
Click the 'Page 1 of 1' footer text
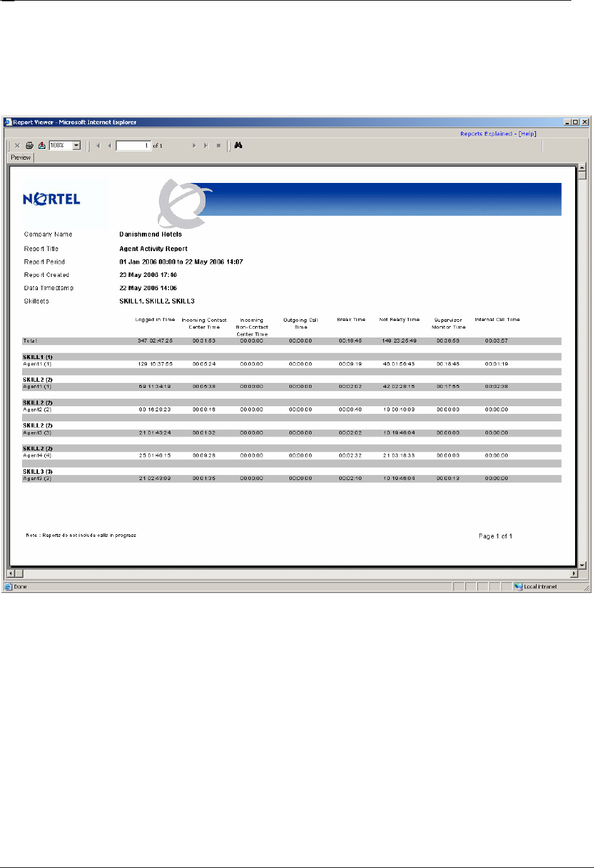coord(496,536)
